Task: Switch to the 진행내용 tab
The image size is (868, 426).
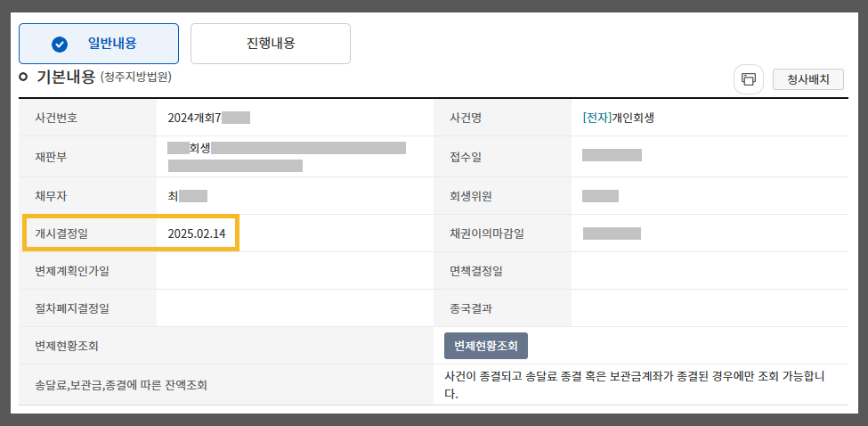Action: (270, 44)
